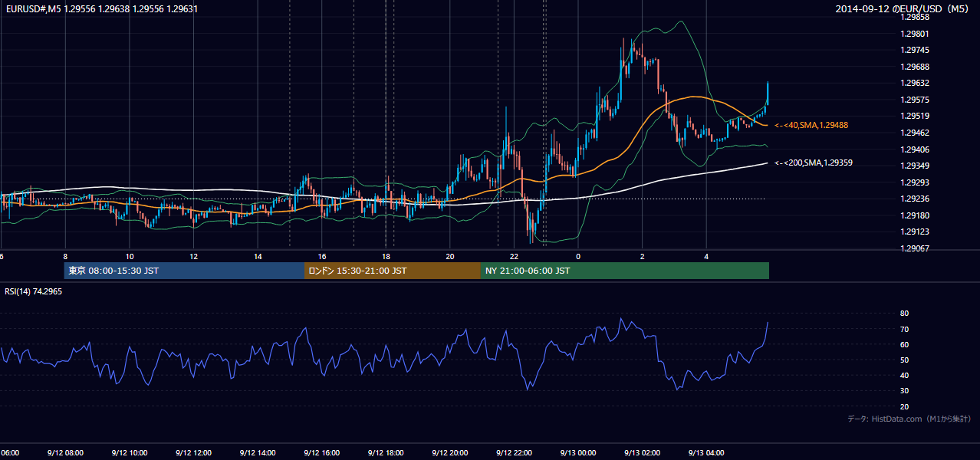Click the 9/13 02:00 bottom time label
The width and height of the screenshot is (980, 460).
tap(643, 453)
